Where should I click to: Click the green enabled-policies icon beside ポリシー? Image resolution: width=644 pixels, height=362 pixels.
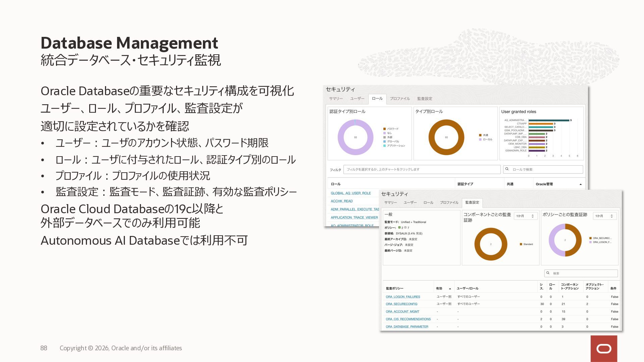coord(399,228)
